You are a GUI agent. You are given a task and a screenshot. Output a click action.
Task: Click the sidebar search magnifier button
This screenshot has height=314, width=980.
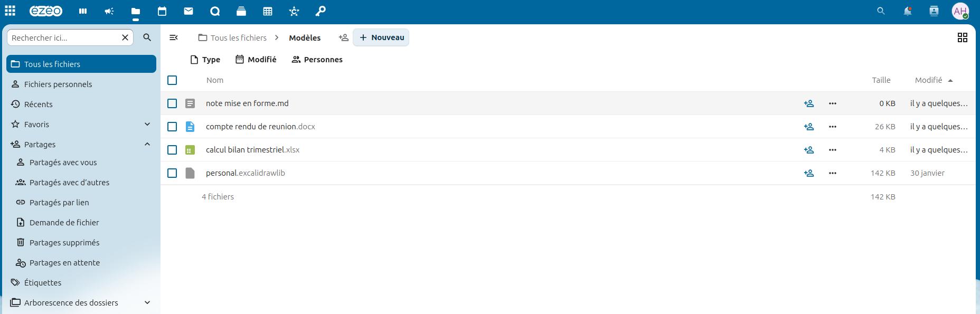point(147,37)
